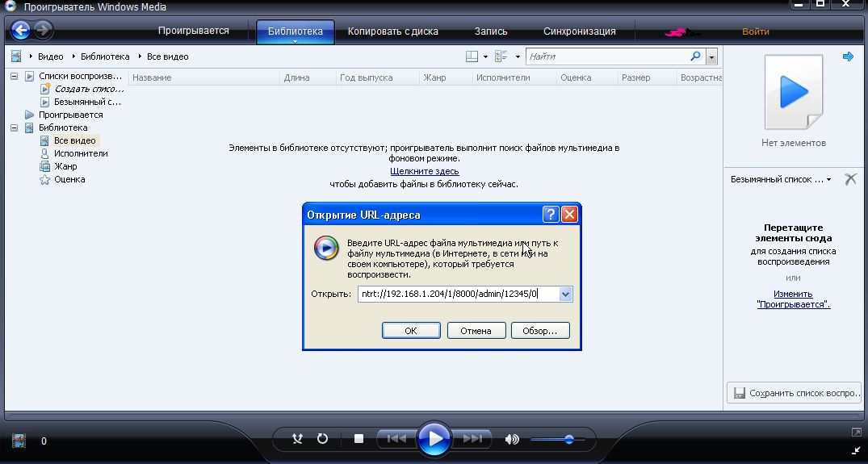This screenshot has width=868, height=464.
Task: Open the view options dropdown arrow
Action: [x=518, y=56]
